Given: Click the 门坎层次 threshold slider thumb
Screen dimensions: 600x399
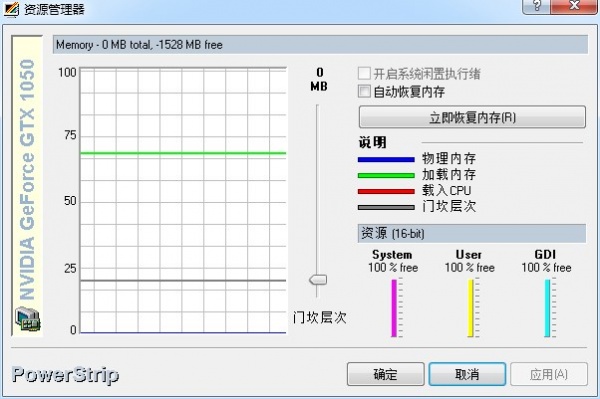Looking at the screenshot, I should pyautogui.click(x=318, y=280).
